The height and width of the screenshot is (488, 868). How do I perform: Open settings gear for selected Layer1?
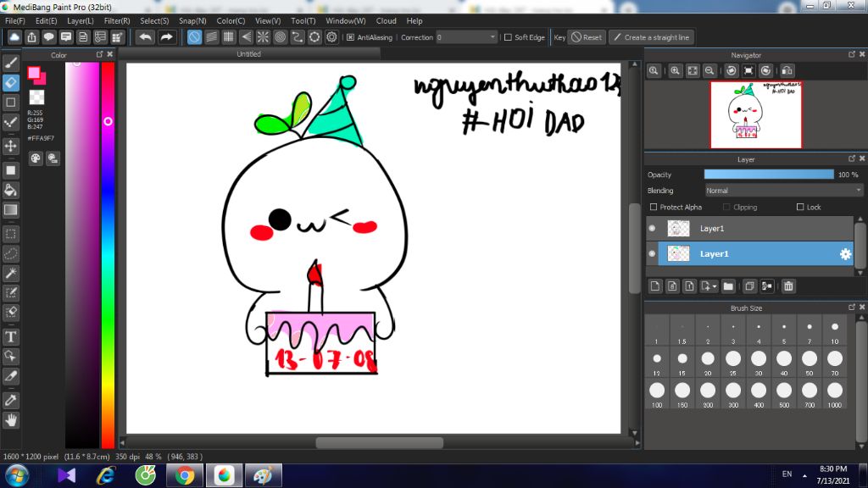(x=845, y=254)
